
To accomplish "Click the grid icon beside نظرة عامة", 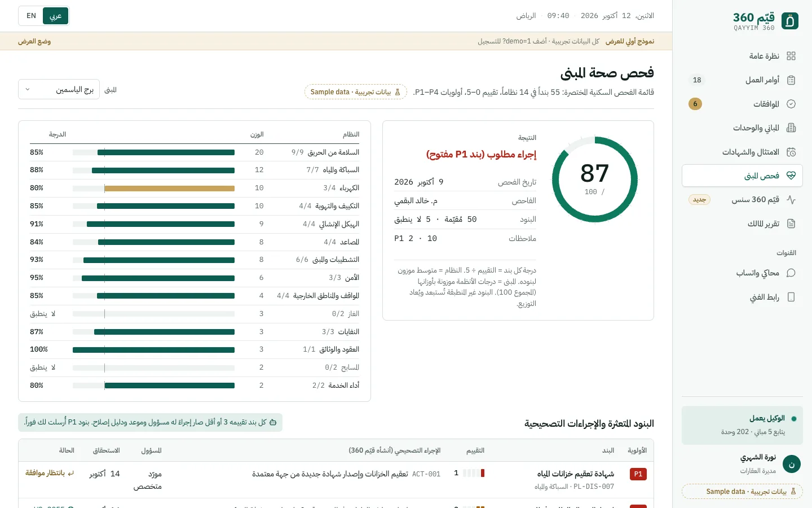I will (791, 56).
